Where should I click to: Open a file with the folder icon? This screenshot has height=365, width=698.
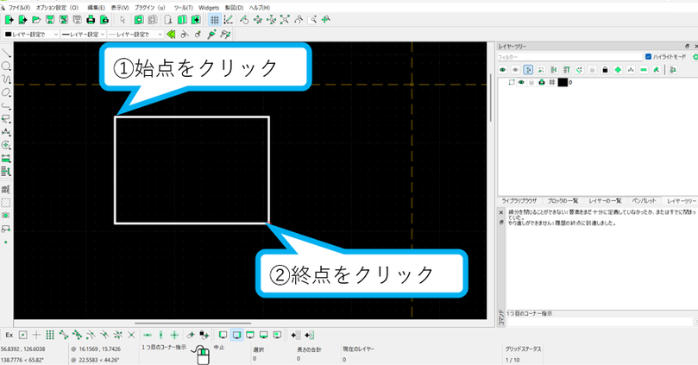tap(37, 20)
